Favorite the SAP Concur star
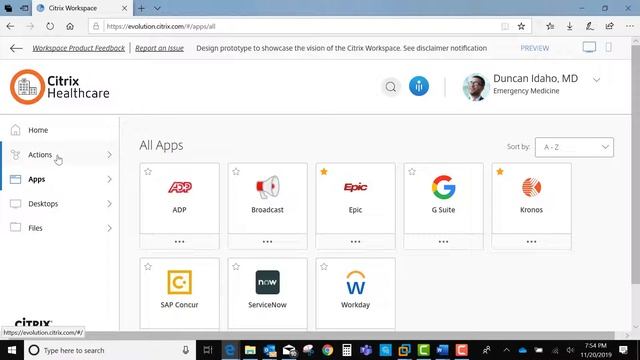The width and height of the screenshot is (640, 360). 148,267
